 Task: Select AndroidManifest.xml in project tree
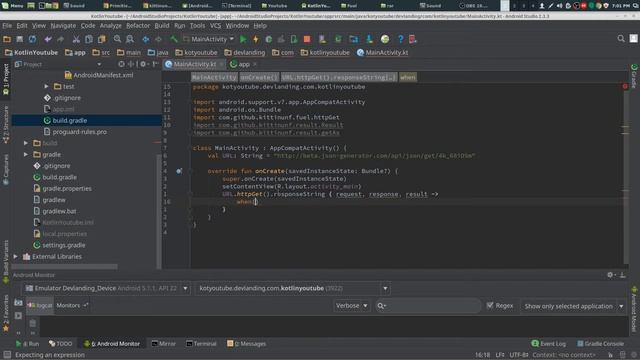[99, 75]
